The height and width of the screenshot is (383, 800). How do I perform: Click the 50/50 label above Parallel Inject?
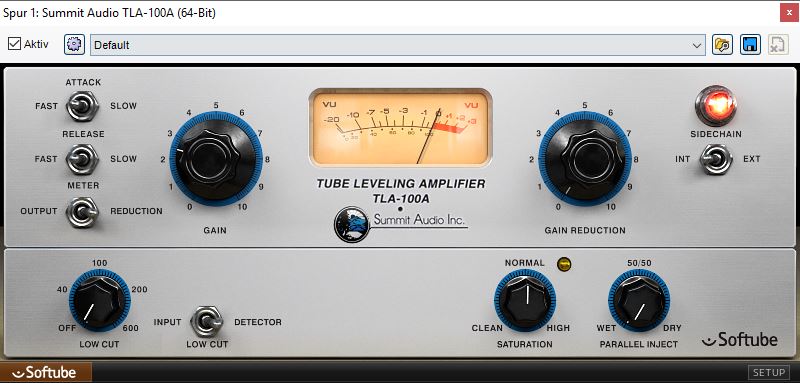(639, 263)
